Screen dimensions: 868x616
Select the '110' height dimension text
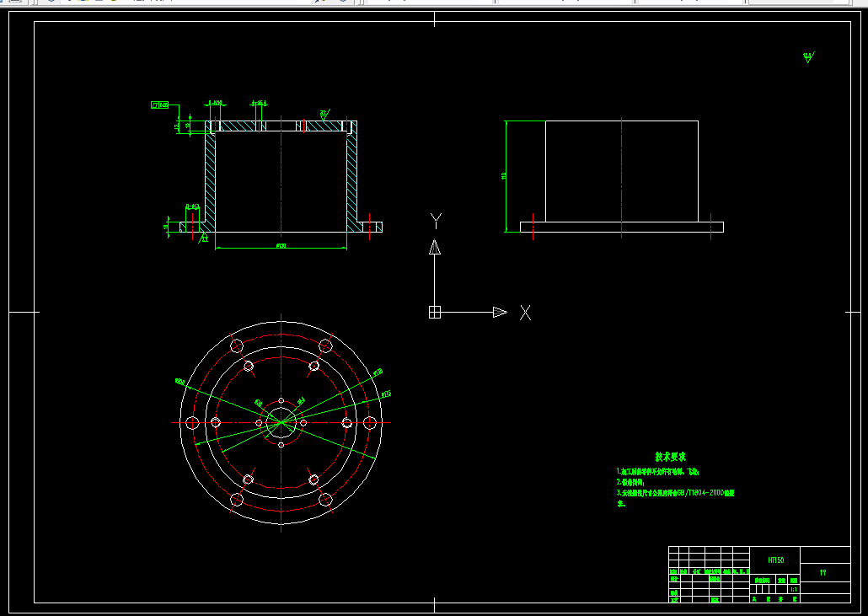pyautogui.click(x=504, y=175)
